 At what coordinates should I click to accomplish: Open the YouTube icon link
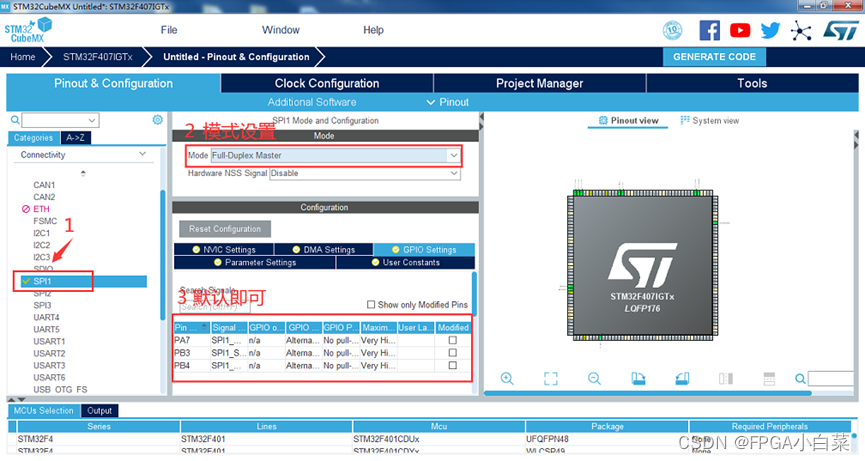click(x=740, y=30)
